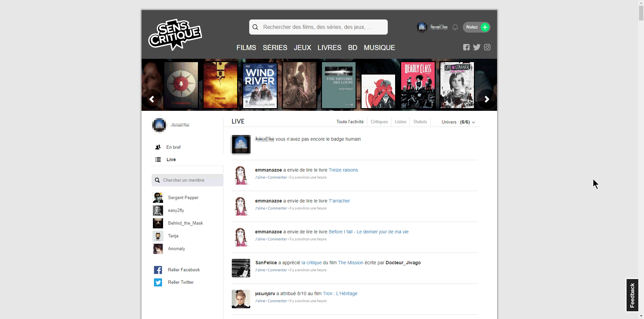Viewport: 644px width, 319px height.
Task: Select the Statuts tab
Action: tap(420, 122)
